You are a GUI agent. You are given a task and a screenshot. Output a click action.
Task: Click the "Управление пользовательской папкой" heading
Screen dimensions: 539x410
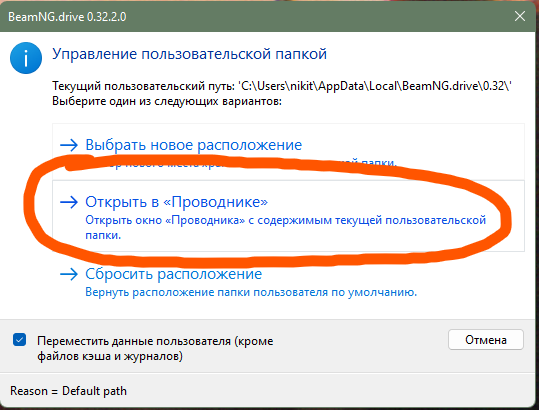189,54
